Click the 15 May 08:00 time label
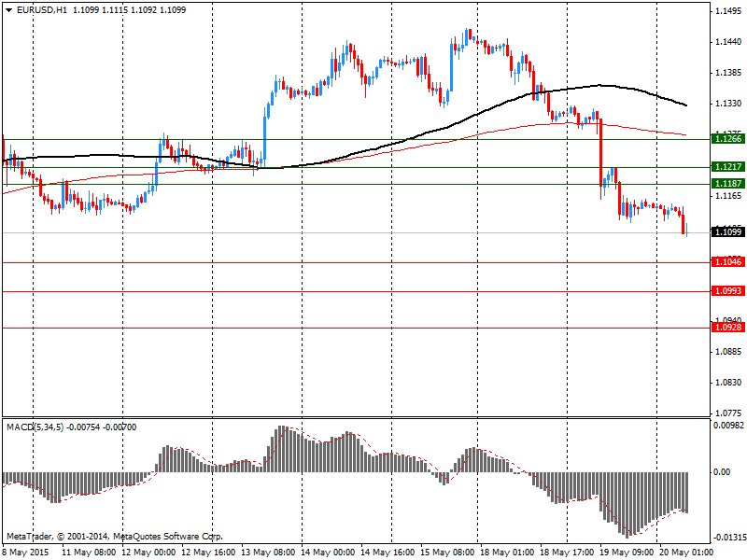 click(447, 553)
